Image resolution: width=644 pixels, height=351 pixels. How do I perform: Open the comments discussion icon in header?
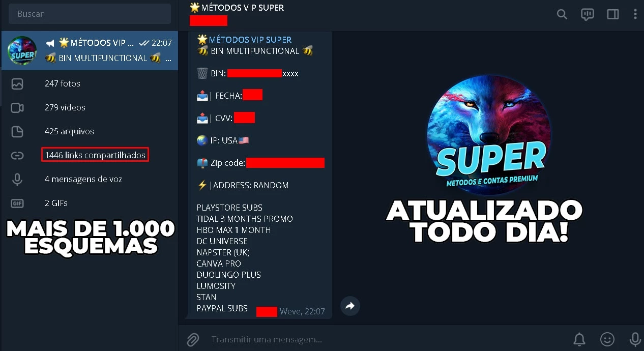coord(588,14)
